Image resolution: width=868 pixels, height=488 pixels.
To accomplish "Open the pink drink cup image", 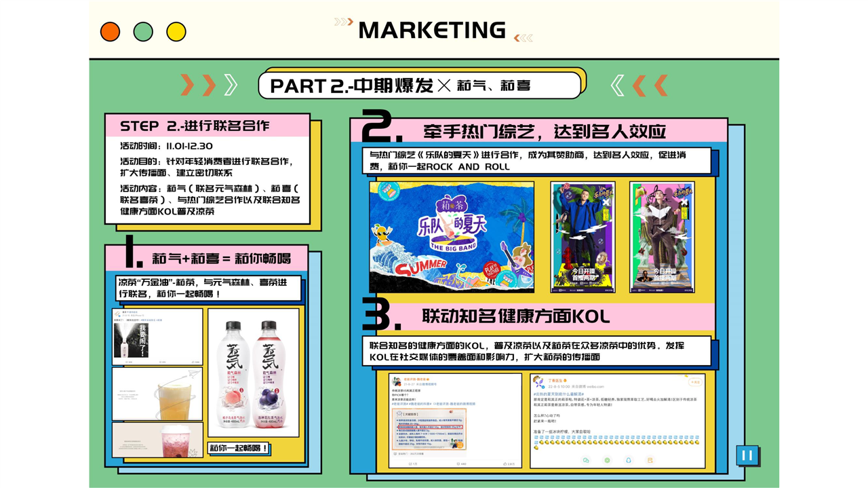I will [x=157, y=440].
